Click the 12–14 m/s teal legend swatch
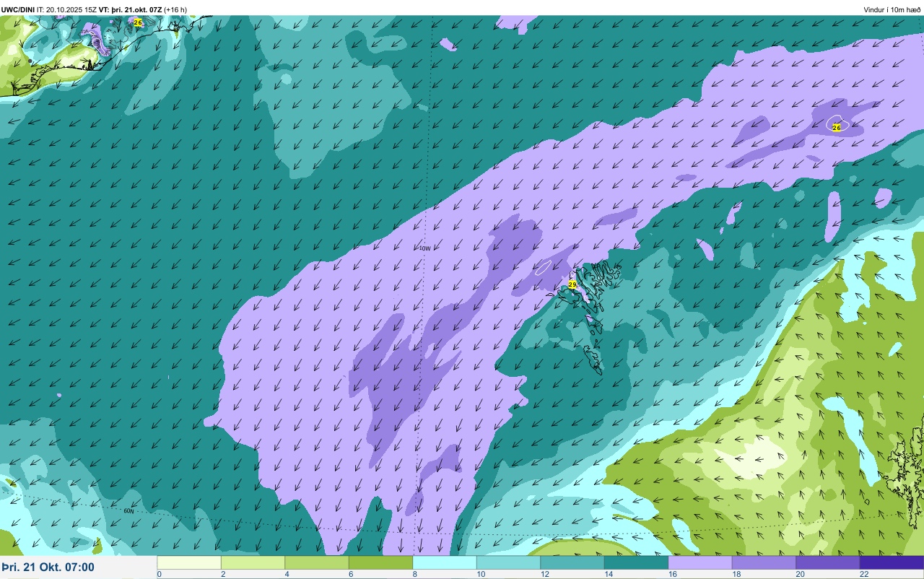 572,562
